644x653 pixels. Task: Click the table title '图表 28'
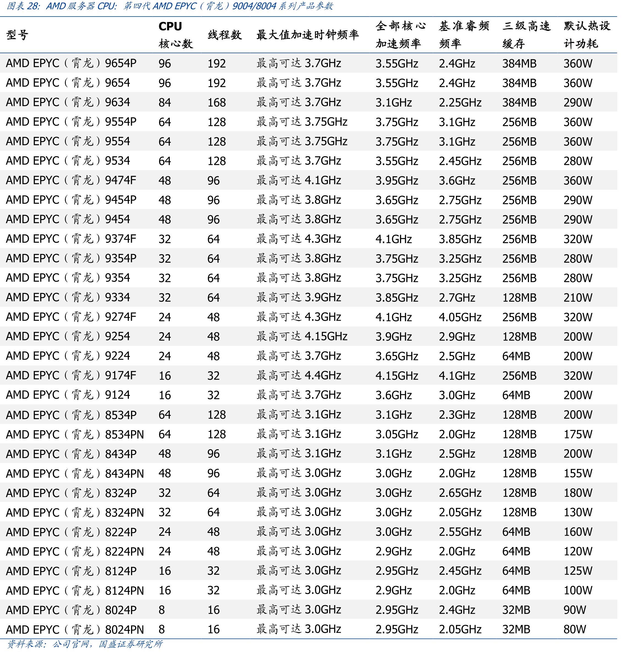pyautogui.click(x=23, y=6)
